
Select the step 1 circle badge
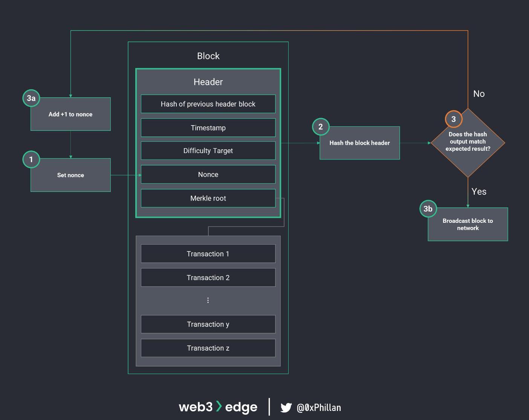pos(31,159)
